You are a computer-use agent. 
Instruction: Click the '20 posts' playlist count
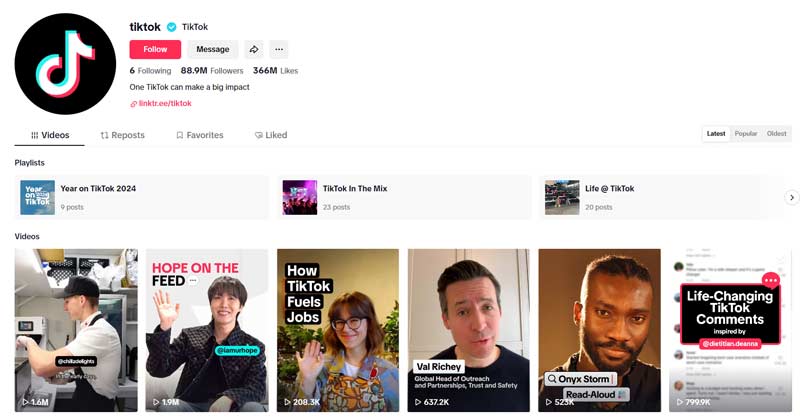(x=598, y=207)
